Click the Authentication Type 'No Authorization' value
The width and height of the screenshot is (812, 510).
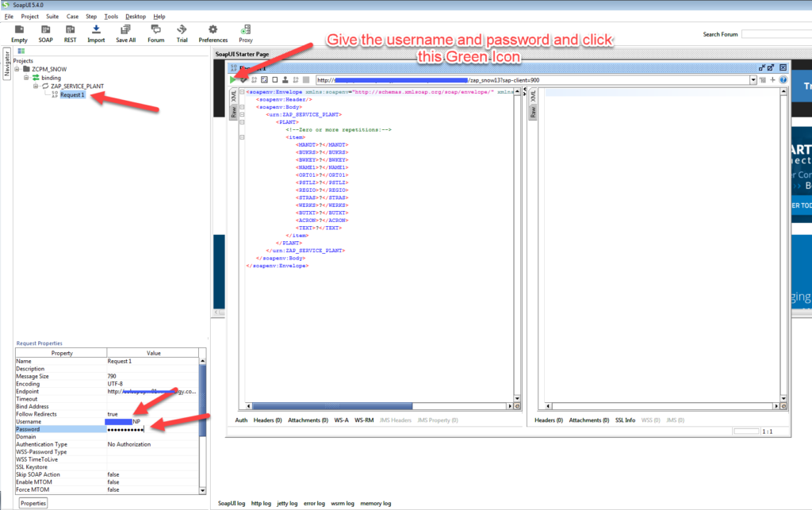(129, 444)
